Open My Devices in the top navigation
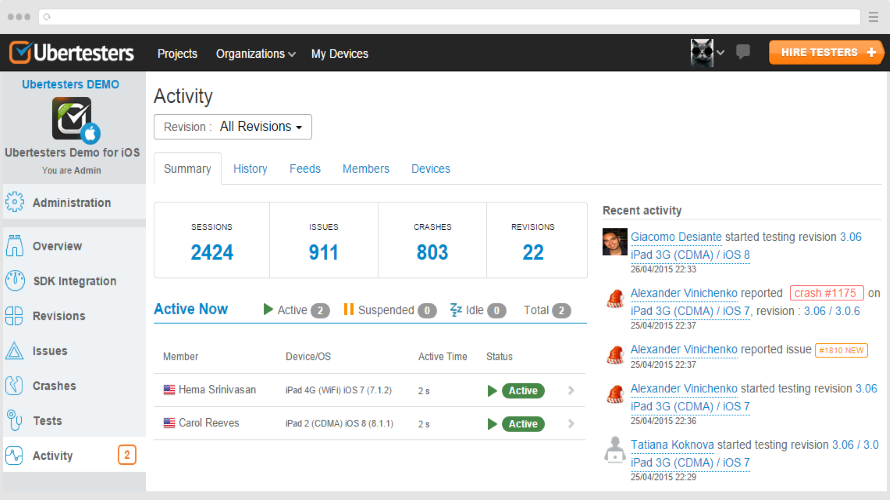This screenshot has height=500, width=890. [339, 53]
